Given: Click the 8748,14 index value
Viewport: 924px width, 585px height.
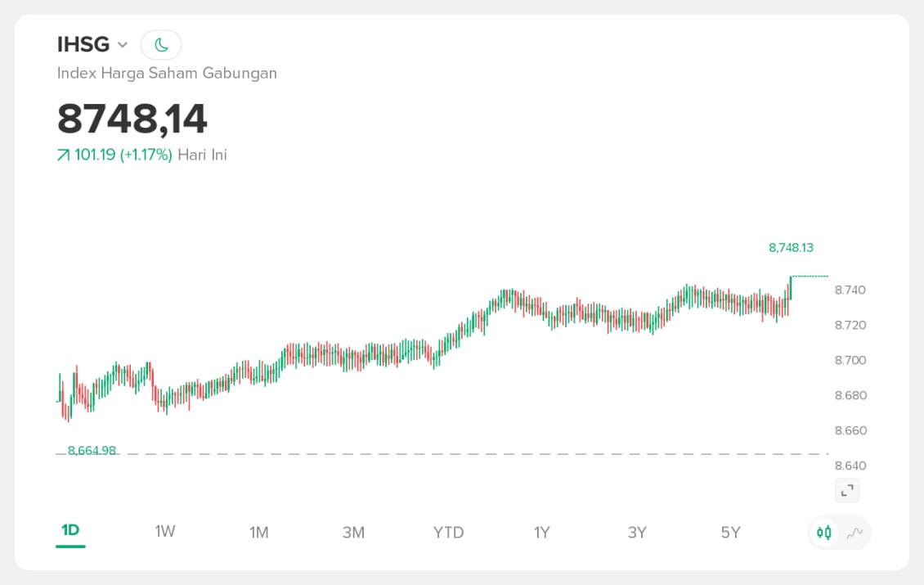Looking at the screenshot, I should coord(132,119).
